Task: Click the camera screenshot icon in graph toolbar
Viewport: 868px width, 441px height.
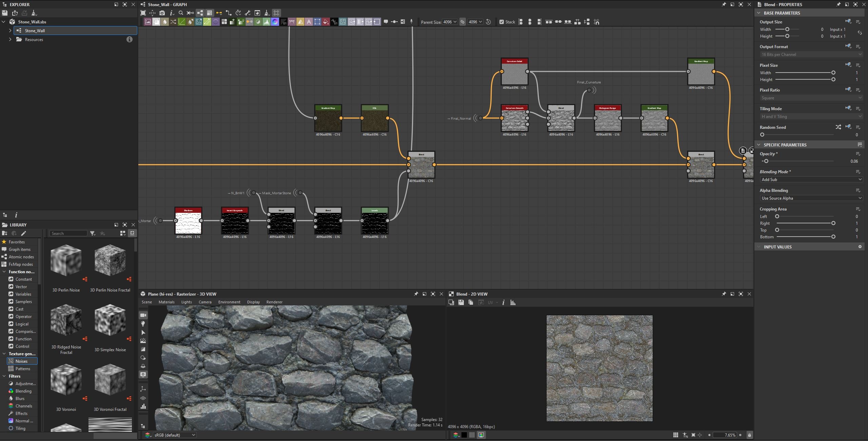Action: pos(162,13)
